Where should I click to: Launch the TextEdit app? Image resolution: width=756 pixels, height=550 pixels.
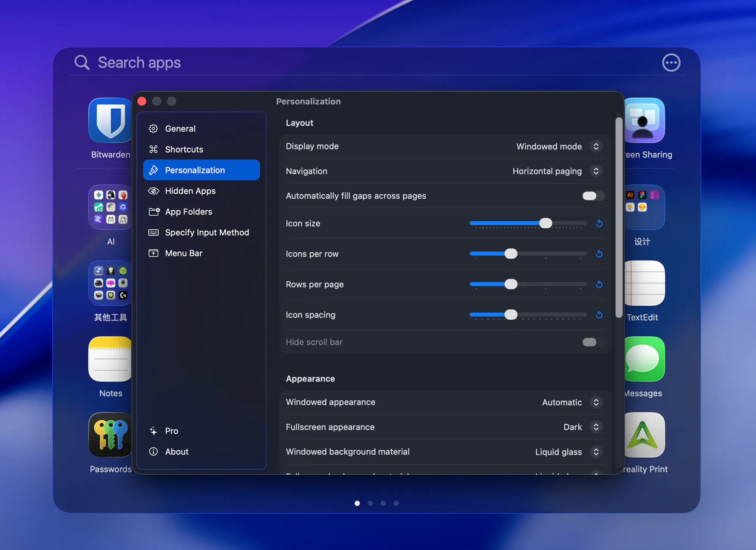(644, 283)
